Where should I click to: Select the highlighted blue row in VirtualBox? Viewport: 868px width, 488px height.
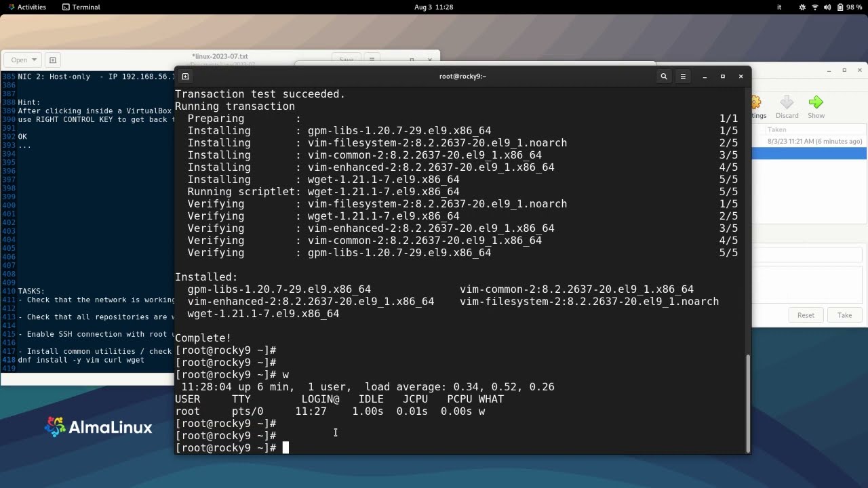tap(809, 154)
